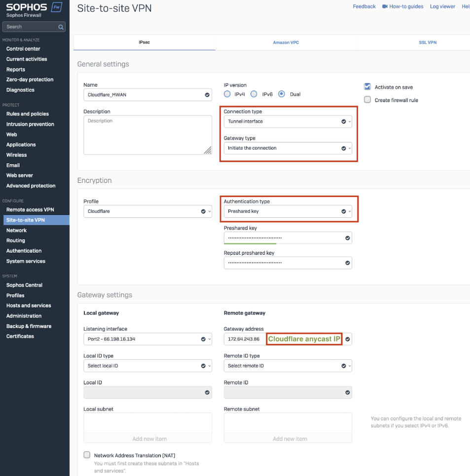The height and width of the screenshot is (476, 470).
Task: Click check icon beside Gateway address field
Action: [347, 339]
